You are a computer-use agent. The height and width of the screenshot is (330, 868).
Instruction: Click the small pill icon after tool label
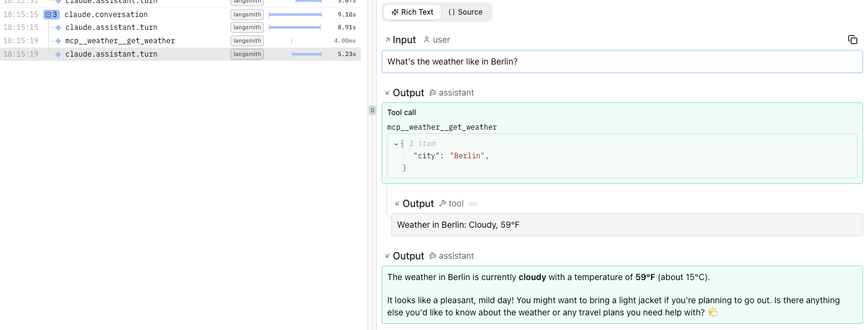(x=473, y=204)
